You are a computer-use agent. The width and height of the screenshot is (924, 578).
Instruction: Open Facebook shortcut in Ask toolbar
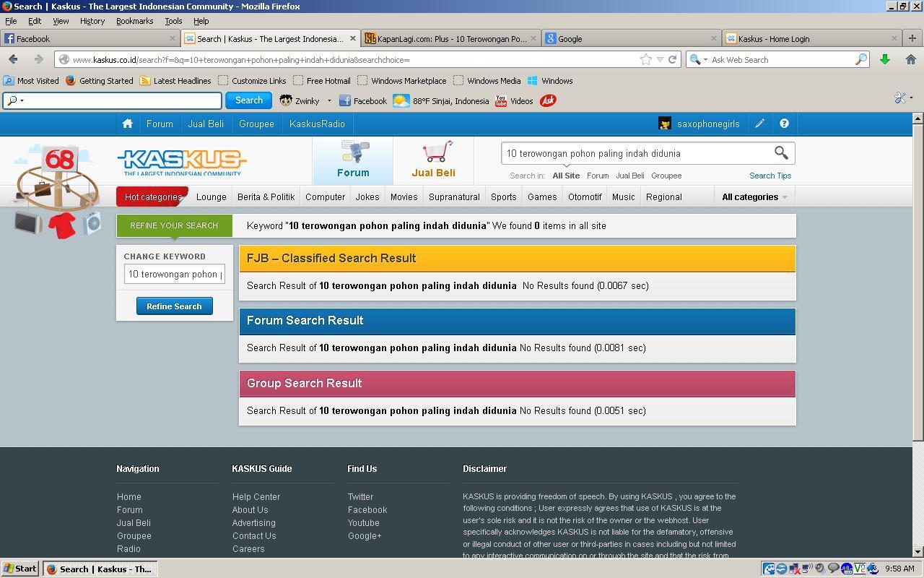363,100
